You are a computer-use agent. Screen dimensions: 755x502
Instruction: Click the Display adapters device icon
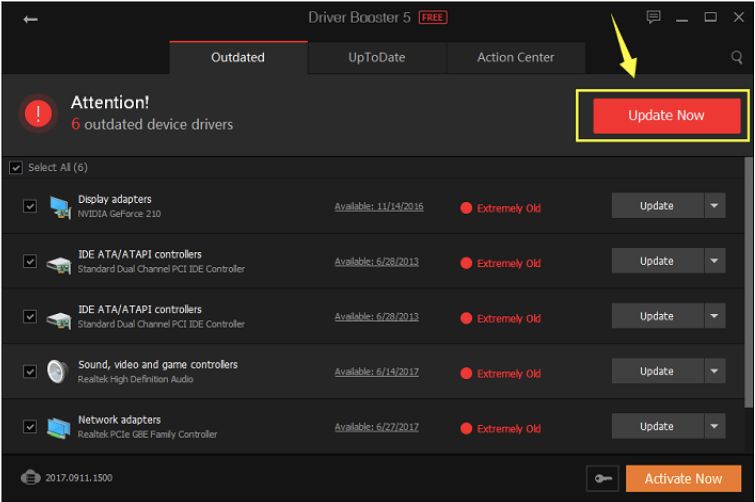(60, 207)
